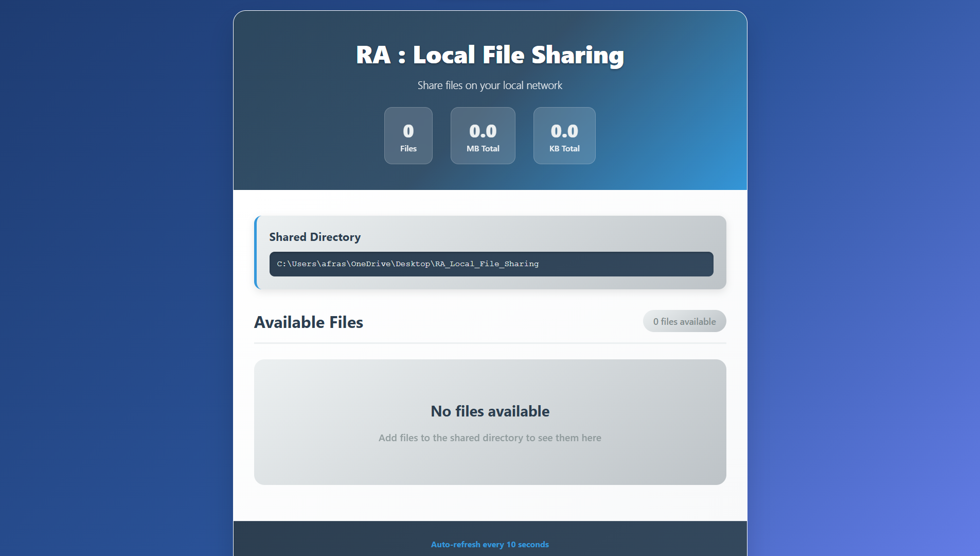Click the '0 files available' badge
980x556 pixels.
[x=684, y=321]
